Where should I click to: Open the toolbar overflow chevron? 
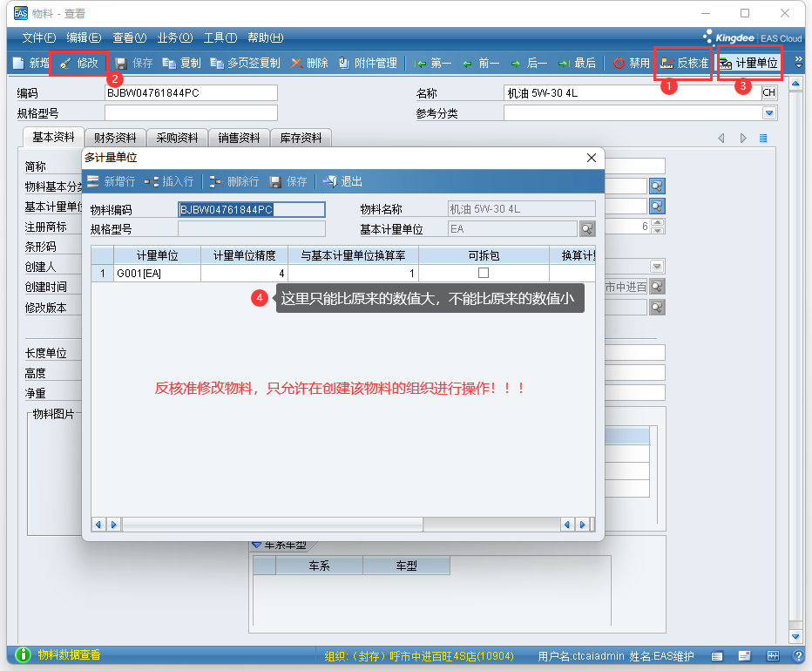[799, 63]
